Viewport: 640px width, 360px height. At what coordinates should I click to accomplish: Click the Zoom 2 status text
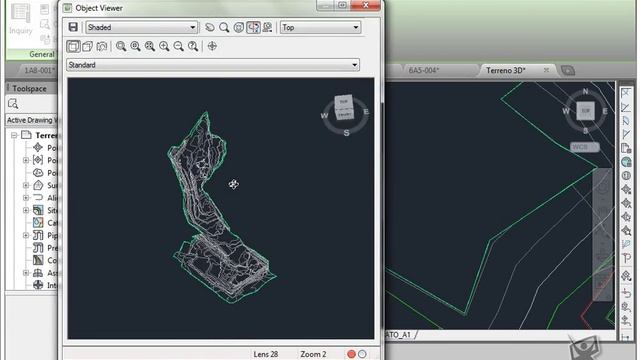[x=313, y=354]
